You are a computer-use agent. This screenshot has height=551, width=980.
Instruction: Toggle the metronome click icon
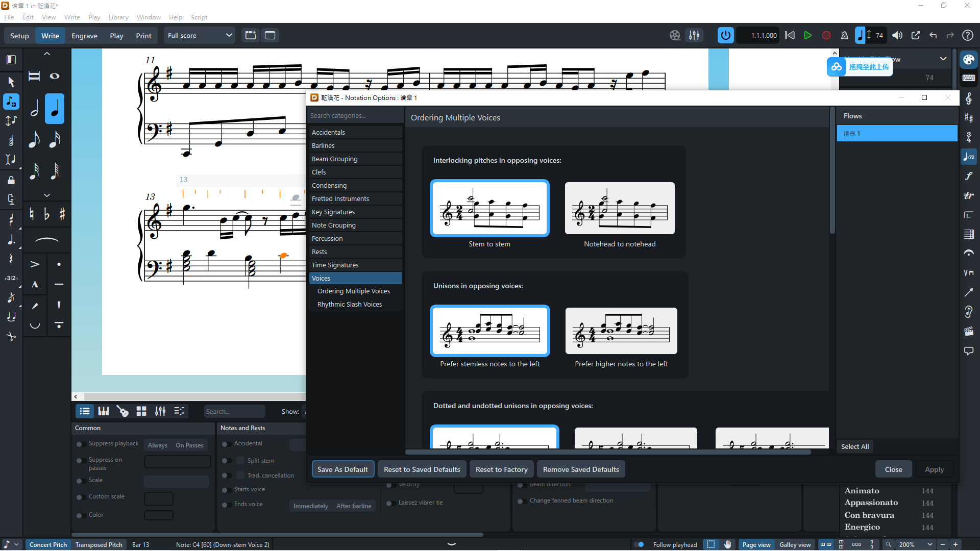(x=845, y=35)
